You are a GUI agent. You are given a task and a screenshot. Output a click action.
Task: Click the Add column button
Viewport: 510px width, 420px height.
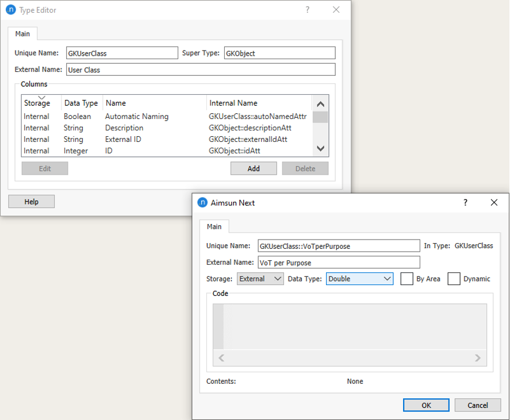[x=254, y=168]
